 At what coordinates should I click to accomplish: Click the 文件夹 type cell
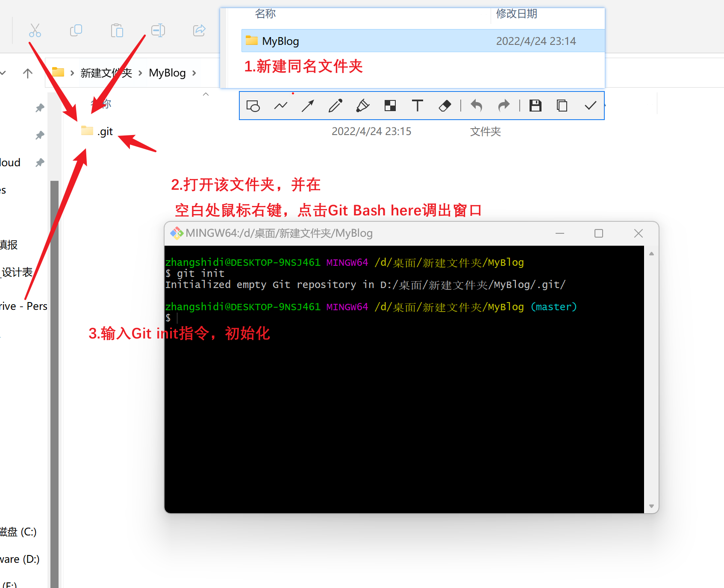click(x=486, y=131)
